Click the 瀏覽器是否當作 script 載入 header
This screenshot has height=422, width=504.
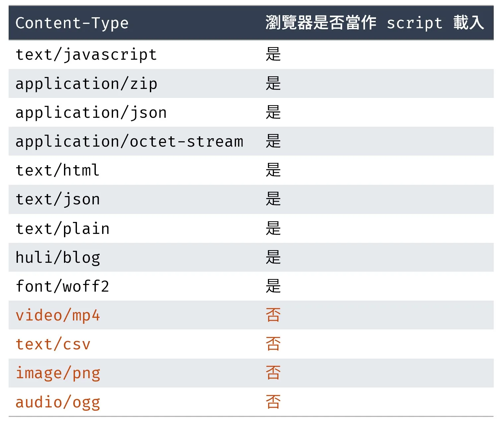(x=374, y=23)
